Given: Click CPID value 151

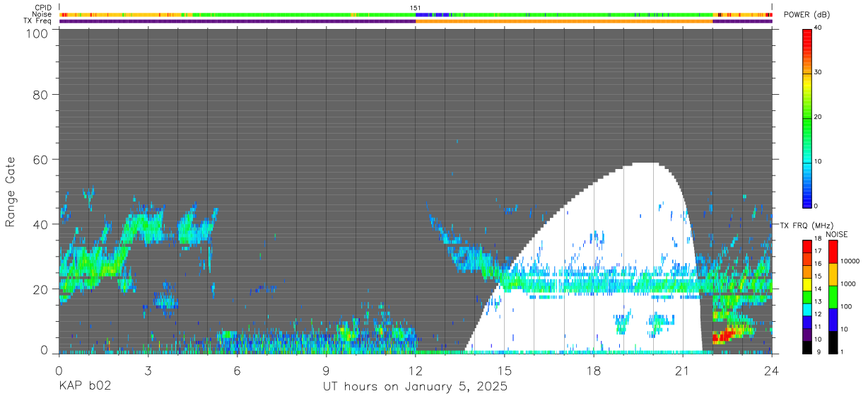Looking at the screenshot, I should [x=416, y=8].
